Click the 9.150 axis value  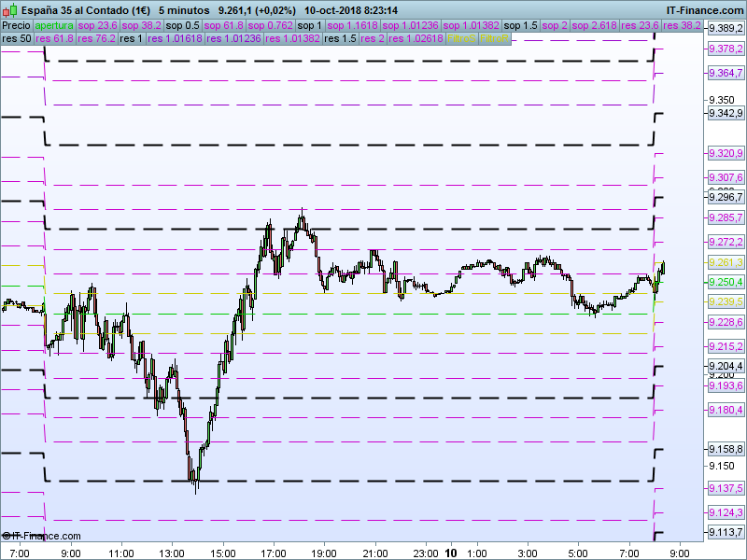pyautogui.click(x=721, y=466)
